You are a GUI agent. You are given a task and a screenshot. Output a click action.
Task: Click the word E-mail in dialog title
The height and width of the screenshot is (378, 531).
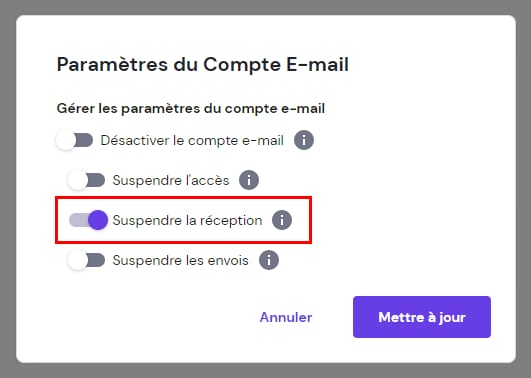point(317,64)
